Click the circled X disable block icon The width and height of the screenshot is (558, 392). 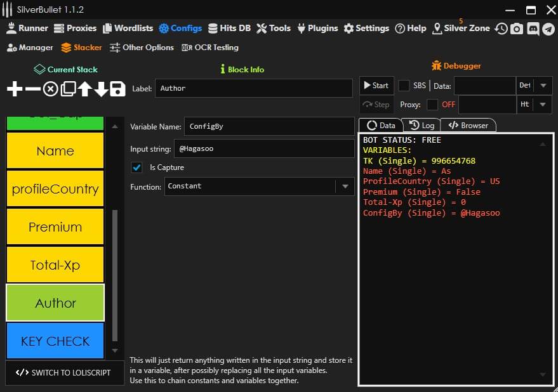point(50,89)
